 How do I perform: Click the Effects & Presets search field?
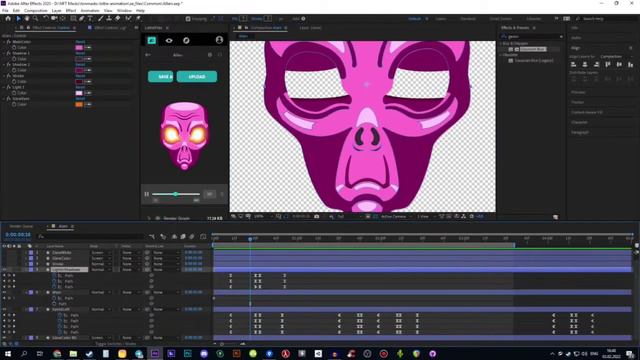click(533, 37)
